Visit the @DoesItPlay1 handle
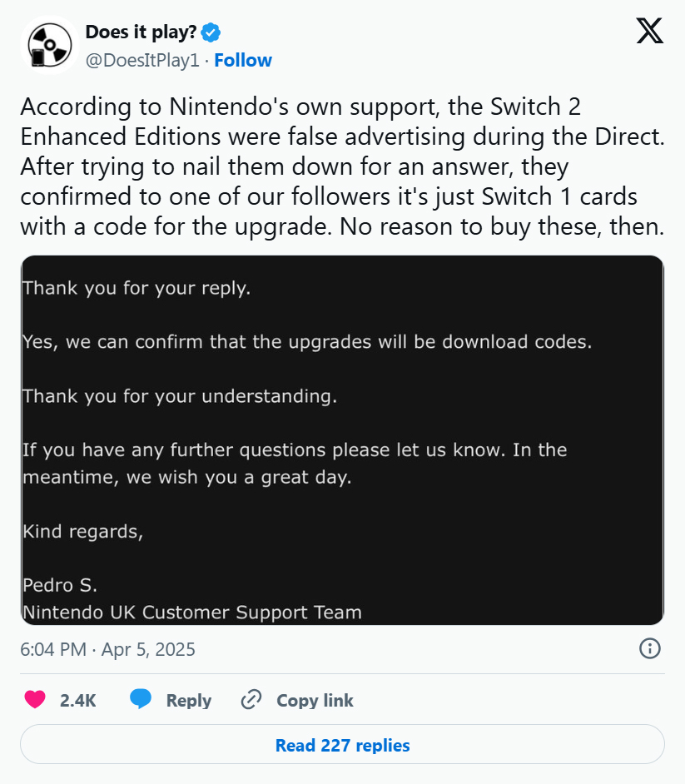 click(x=142, y=61)
